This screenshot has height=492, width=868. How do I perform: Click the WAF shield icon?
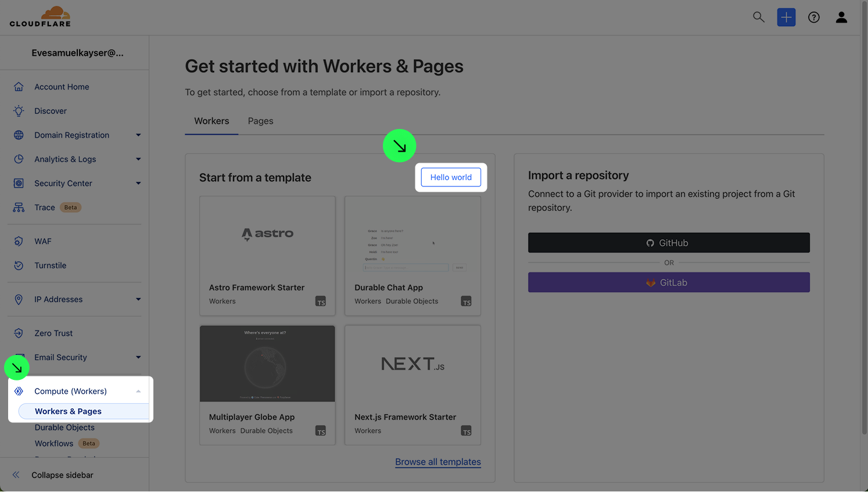click(x=19, y=241)
